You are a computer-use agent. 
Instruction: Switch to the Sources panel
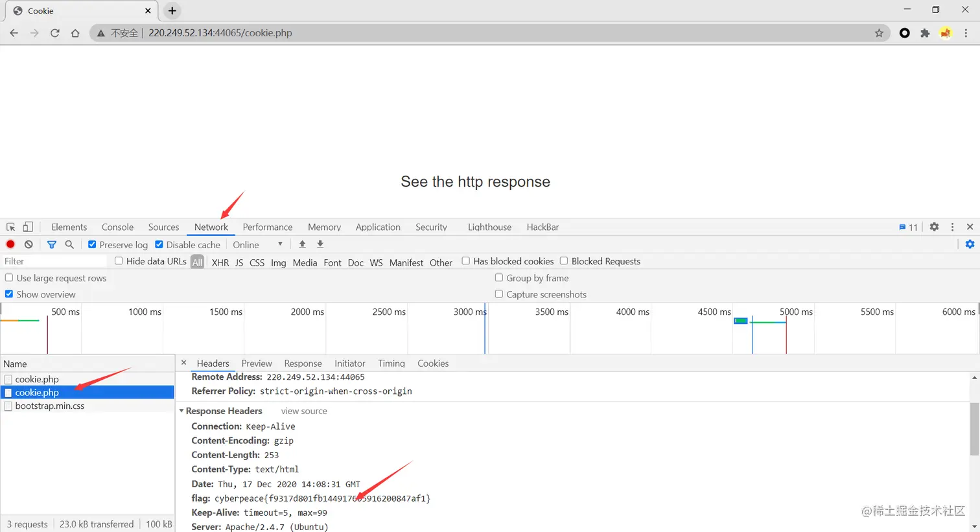tap(163, 227)
